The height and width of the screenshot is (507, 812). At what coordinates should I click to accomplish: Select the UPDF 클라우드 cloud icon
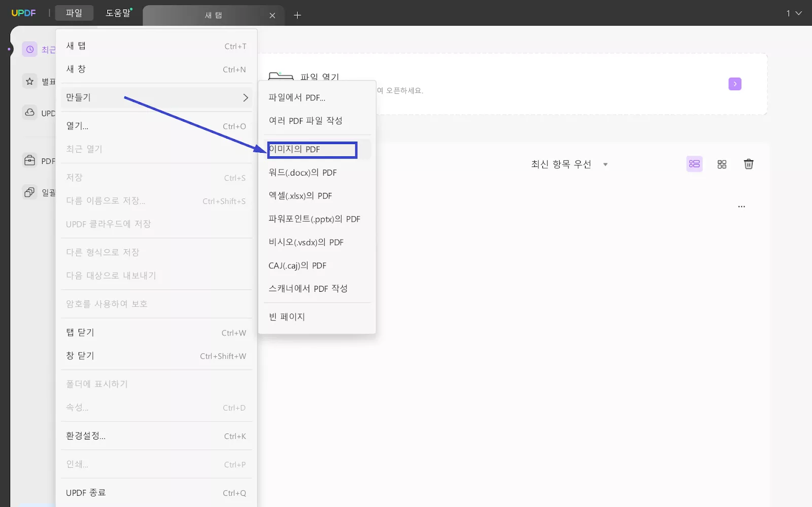coord(29,113)
